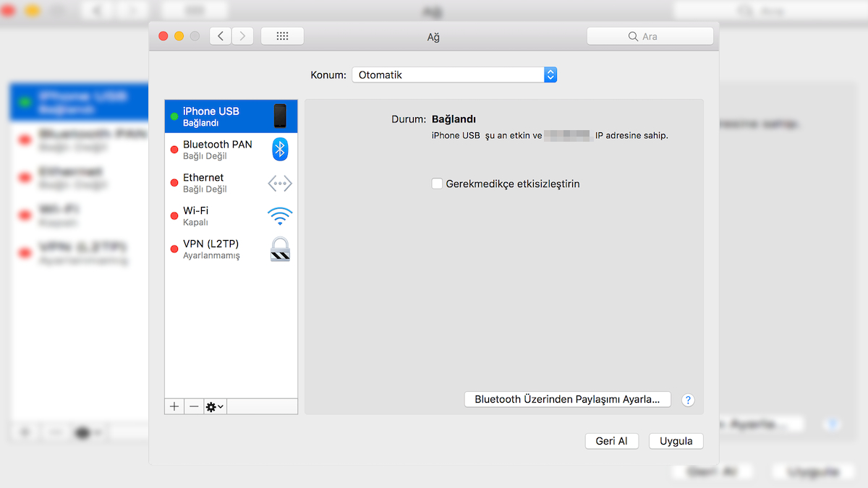Remove selected service with the minus button
This screenshot has height=488, width=868.
tap(194, 406)
